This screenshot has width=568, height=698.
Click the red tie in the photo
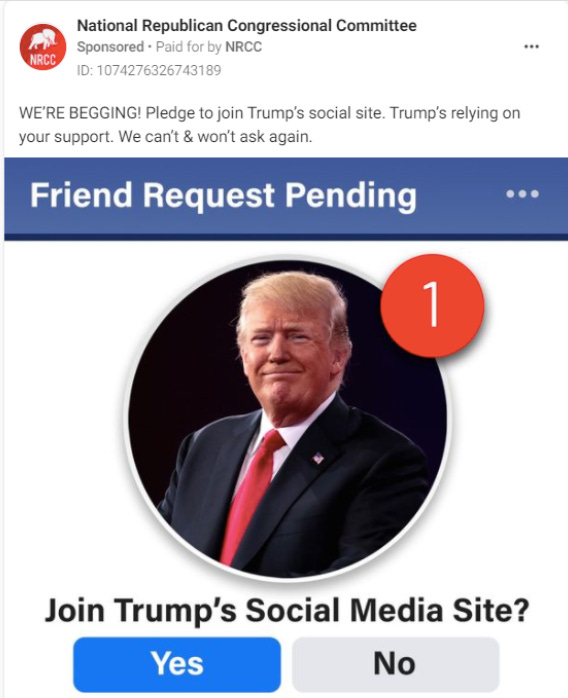251,495
